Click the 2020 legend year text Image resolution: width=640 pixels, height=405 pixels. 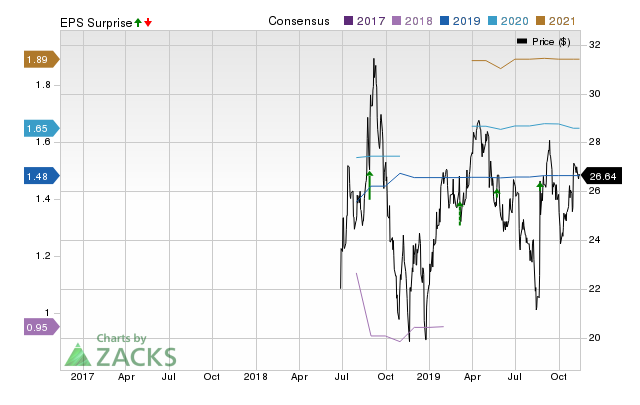[x=514, y=21]
